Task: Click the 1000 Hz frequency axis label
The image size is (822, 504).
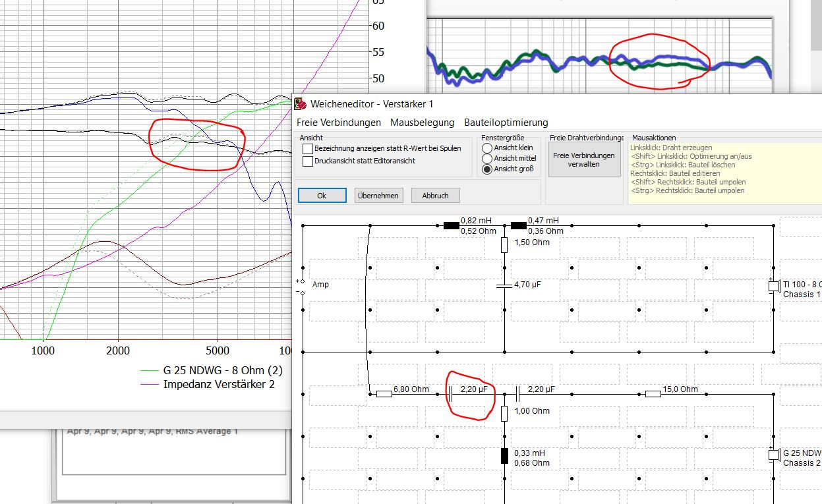Action: coord(43,350)
